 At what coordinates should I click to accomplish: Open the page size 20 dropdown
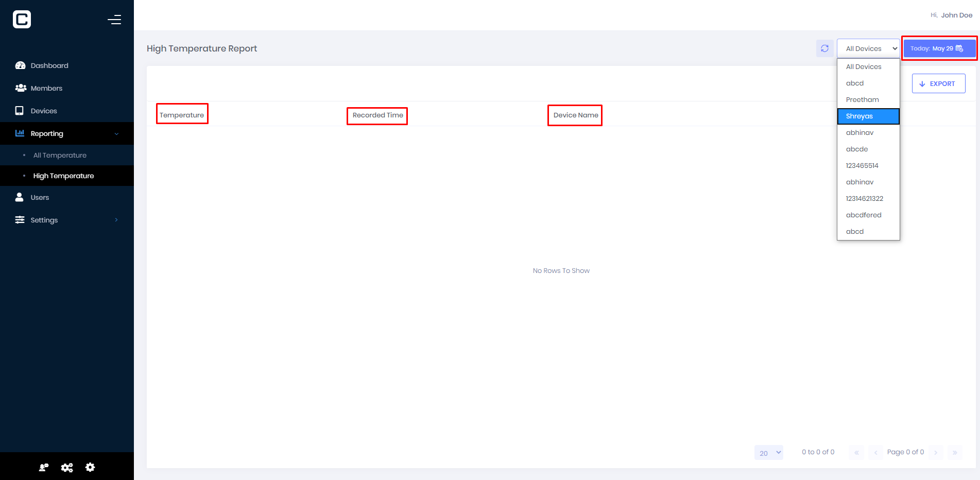[x=769, y=453]
